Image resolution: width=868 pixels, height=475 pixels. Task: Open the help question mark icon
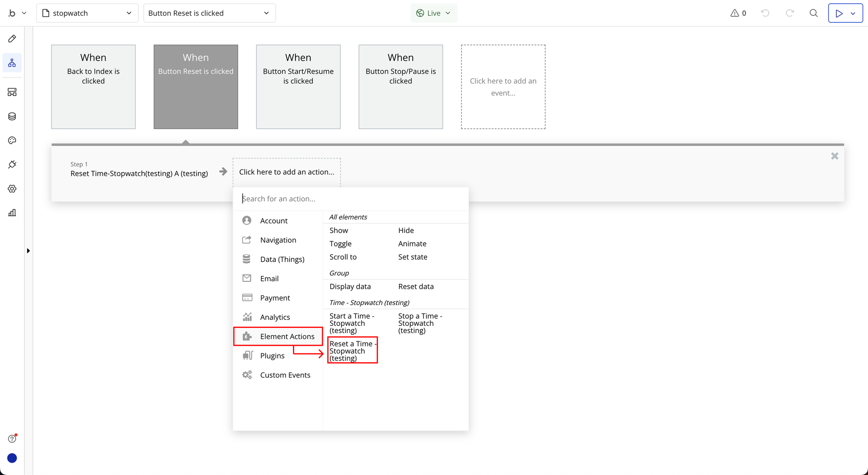click(12, 439)
